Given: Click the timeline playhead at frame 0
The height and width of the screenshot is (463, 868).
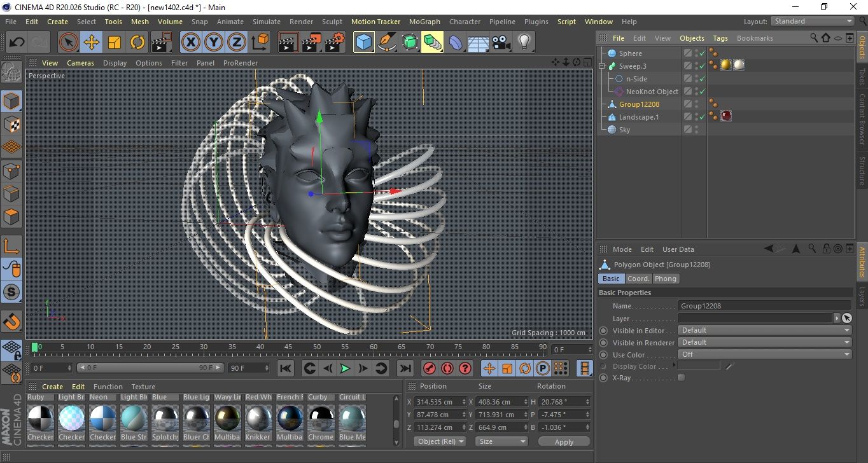Looking at the screenshot, I should (x=35, y=347).
